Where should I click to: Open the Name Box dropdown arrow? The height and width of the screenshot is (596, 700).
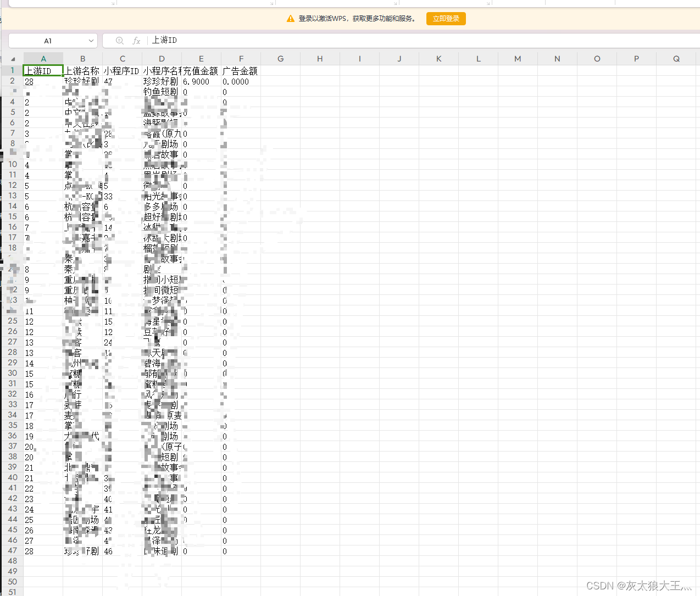pyautogui.click(x=91, y=40)
